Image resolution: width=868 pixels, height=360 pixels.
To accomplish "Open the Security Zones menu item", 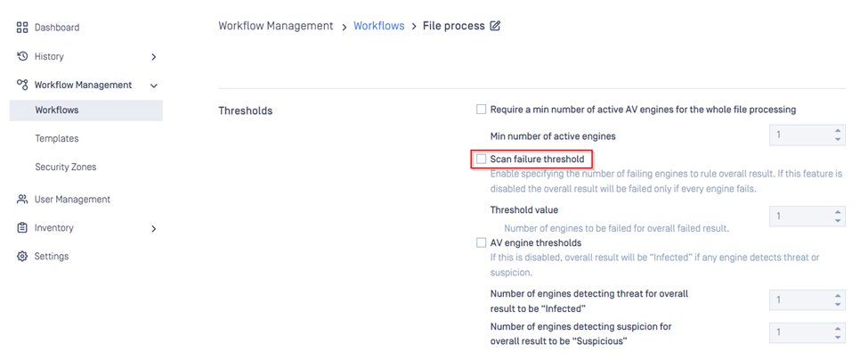I will point(66,167).
